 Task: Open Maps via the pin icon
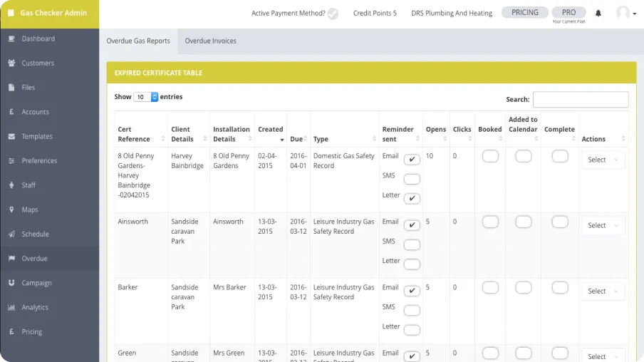point(11,210)
